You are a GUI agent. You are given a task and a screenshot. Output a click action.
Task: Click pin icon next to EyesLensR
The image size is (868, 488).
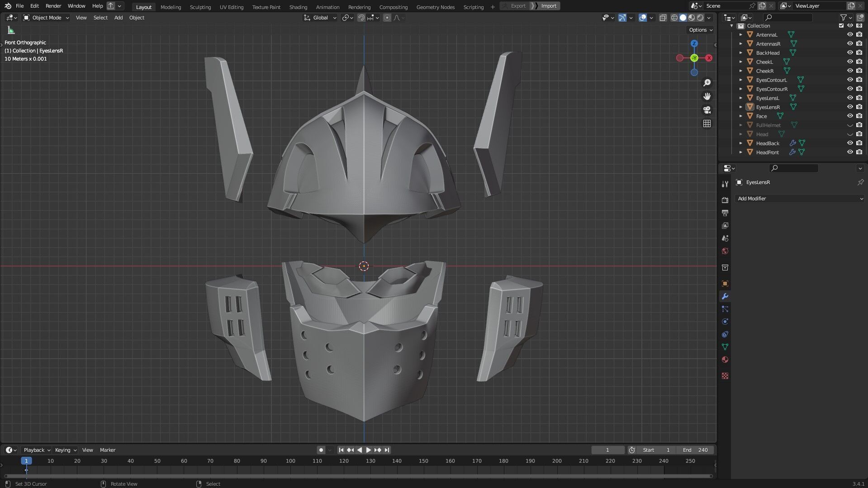(x=860, y=182)
